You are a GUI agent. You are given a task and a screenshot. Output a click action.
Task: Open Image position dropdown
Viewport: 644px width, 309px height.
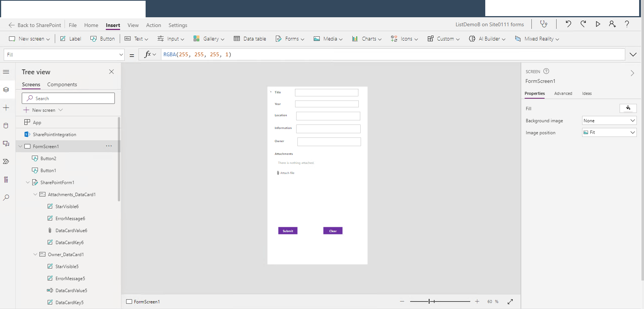click(609, 132)
